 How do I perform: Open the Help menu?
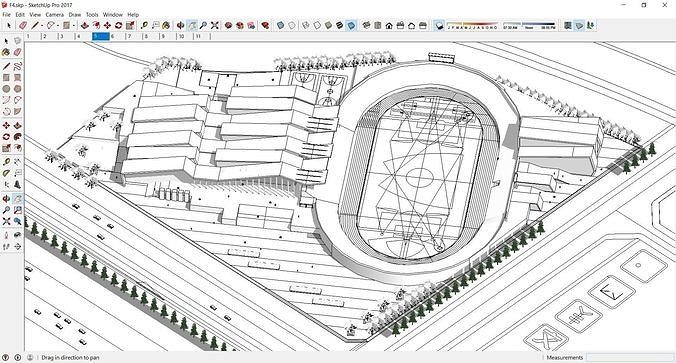coord(133,14)
